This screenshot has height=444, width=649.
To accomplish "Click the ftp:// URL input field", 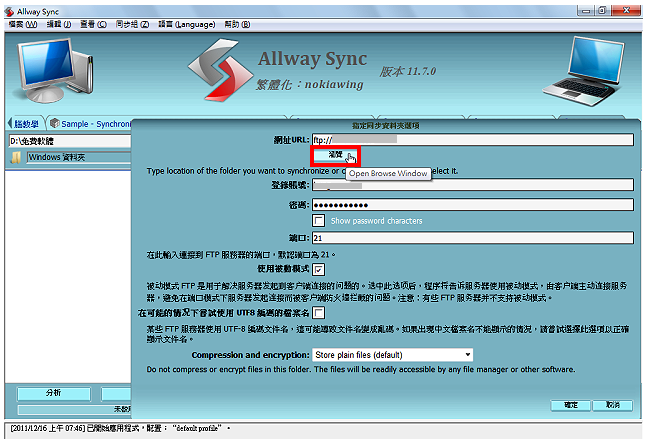I will [x=473, y=140].
